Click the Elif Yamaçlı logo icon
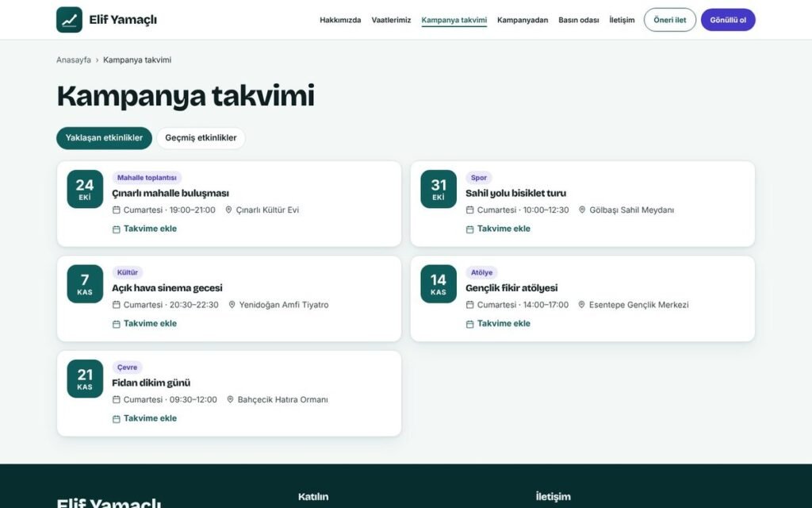 [x=70, y=20]
